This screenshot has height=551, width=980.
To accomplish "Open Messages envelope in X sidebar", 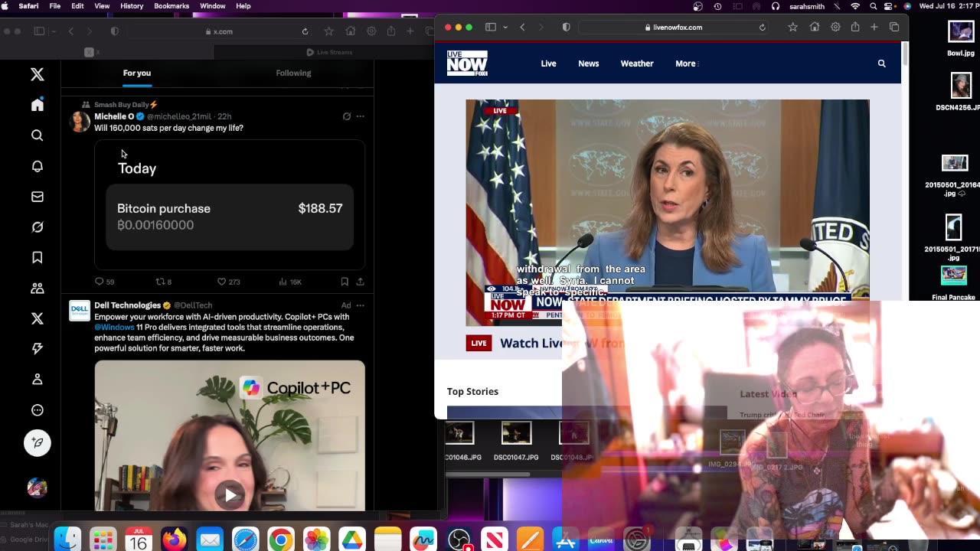I will 37,197.
